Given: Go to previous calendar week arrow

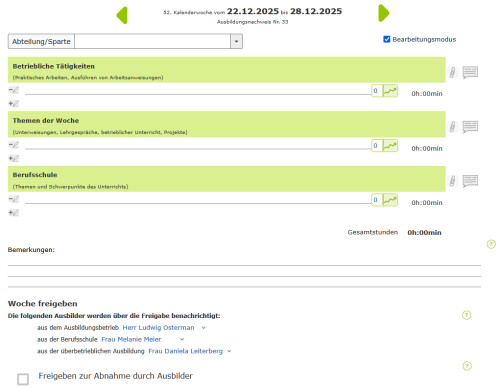Looking at the screenshot, I should [x=122, y=15].
